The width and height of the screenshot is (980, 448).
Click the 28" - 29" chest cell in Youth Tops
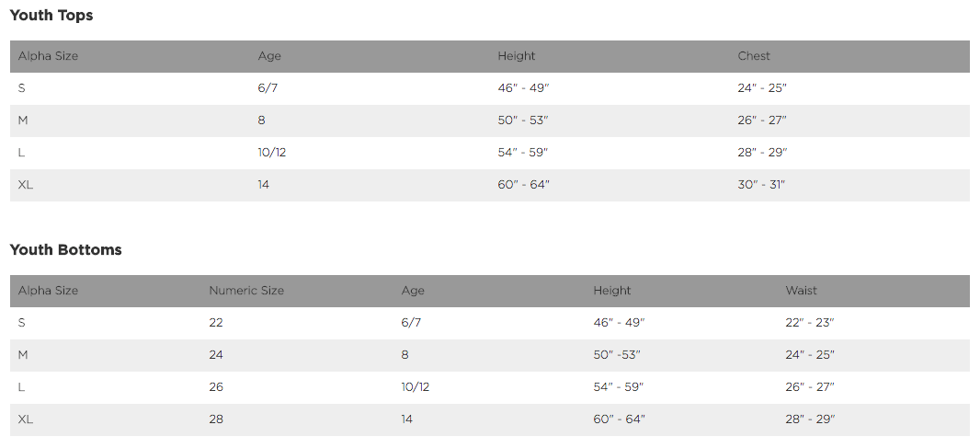(x=762, y=153)
